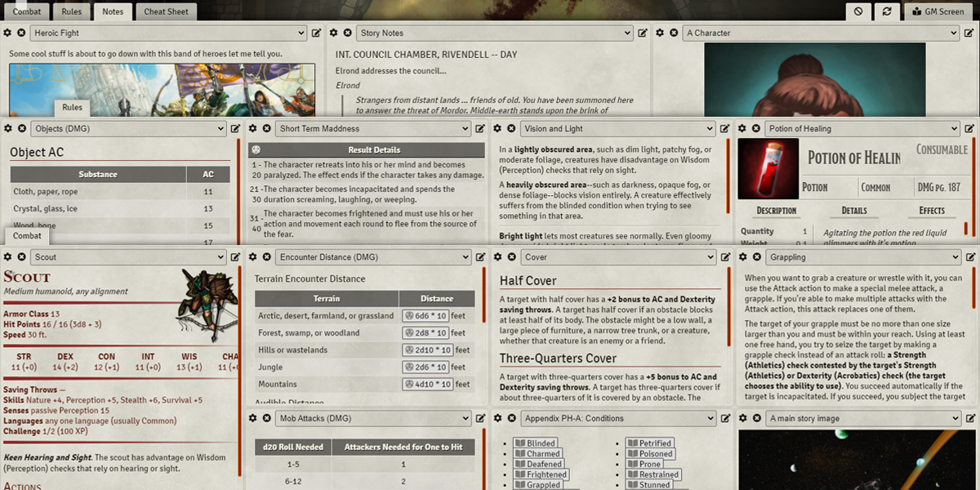
Task: Clear the Short Term Maddness cell
Action: pos(266,129)
